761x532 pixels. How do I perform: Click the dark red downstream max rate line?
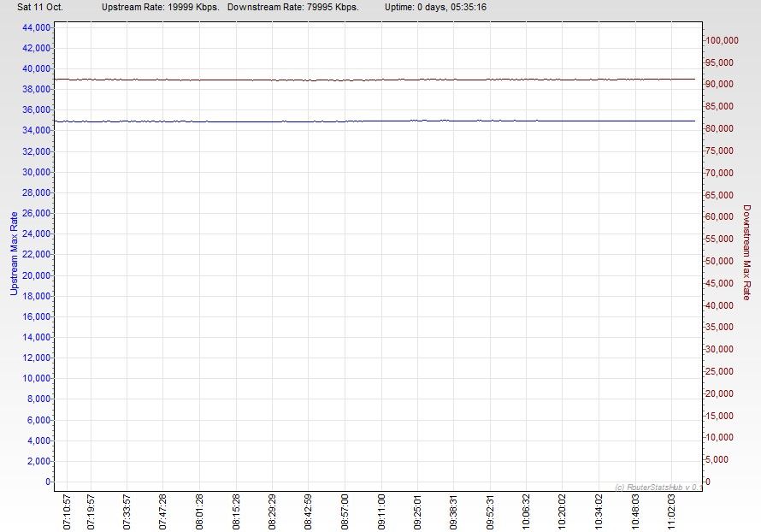tap(375, 80)
